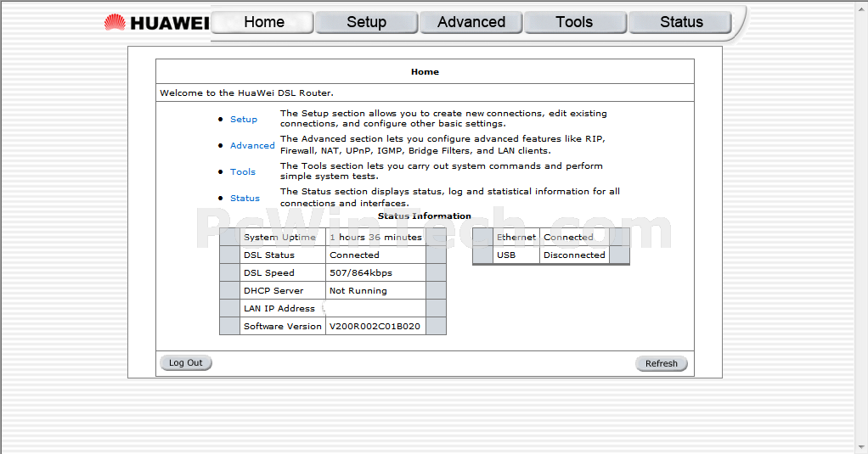The width and height of the screenshot is (868, 454).
Task: Select the '1 hours 36 minutes' value
Action: coord(376,238)
